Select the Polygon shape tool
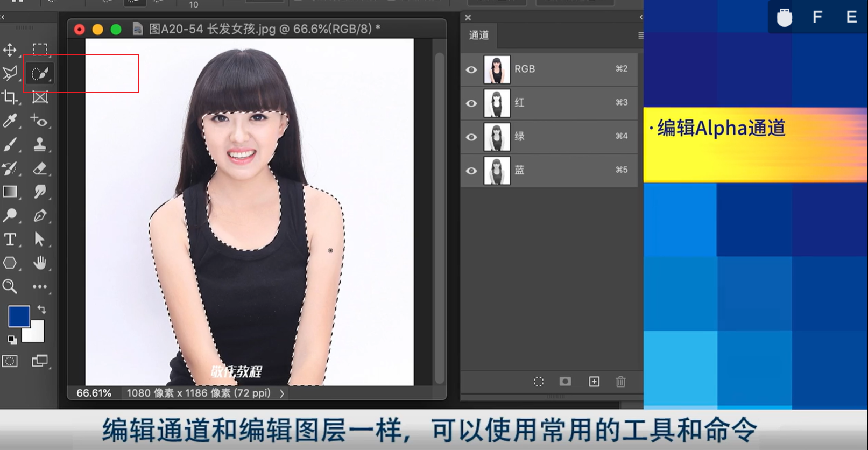The height and width of the screenshot is (450, 868). click(10, 263)
